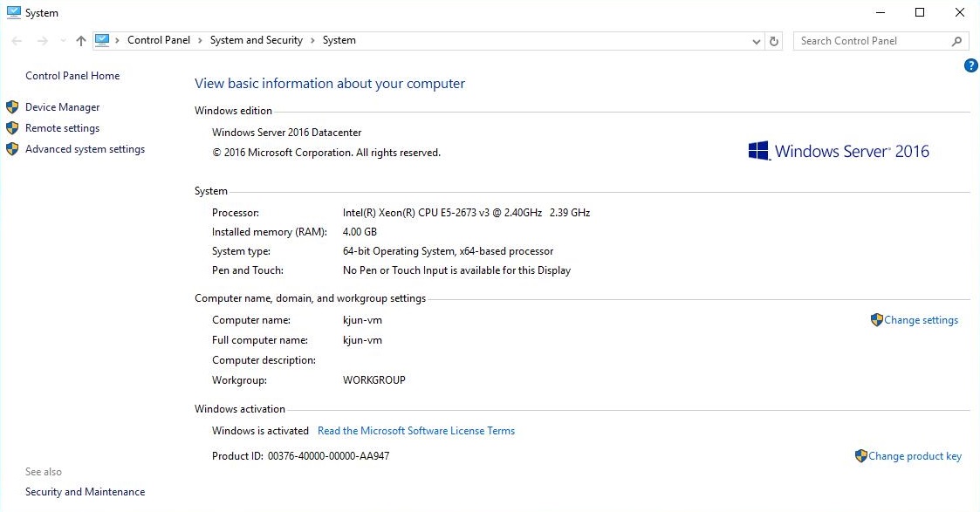Viewport: 980px width, 512px height.
Task: Open Advanced system settings
Action: (85, 149)
